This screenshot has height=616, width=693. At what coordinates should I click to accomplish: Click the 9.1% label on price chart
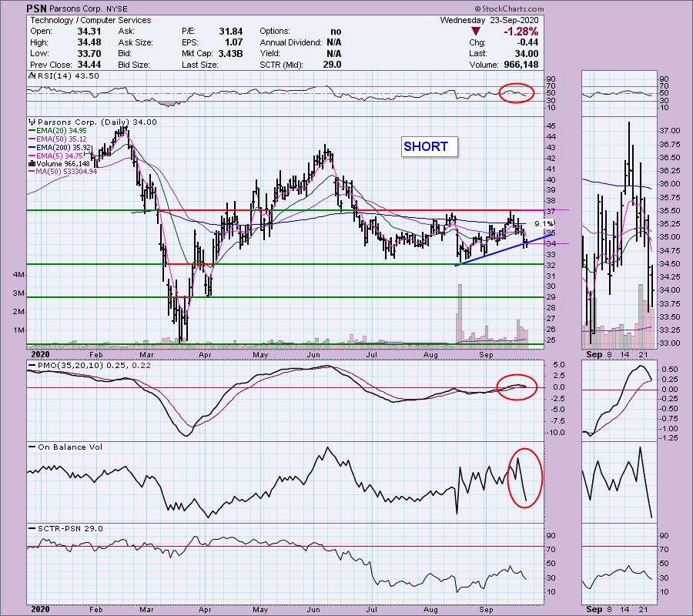[x=544, y=223]
